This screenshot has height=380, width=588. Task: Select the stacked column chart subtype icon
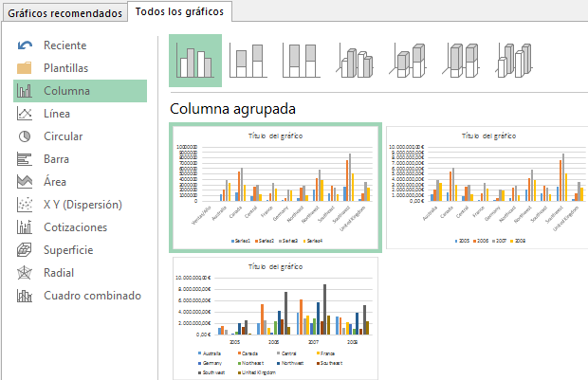[x=248, y=62]
